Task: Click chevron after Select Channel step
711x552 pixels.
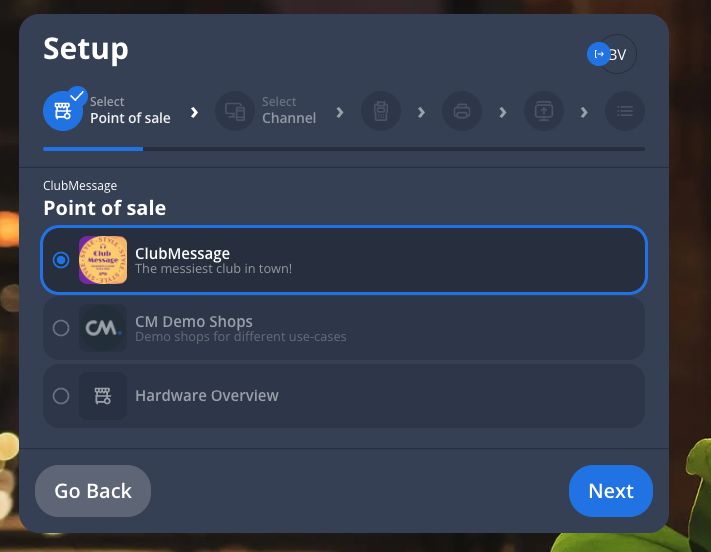Action: click(340, 111)
